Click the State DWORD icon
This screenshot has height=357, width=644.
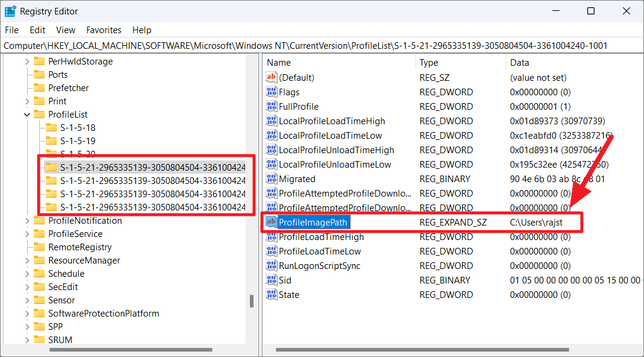tap(271, 294)
